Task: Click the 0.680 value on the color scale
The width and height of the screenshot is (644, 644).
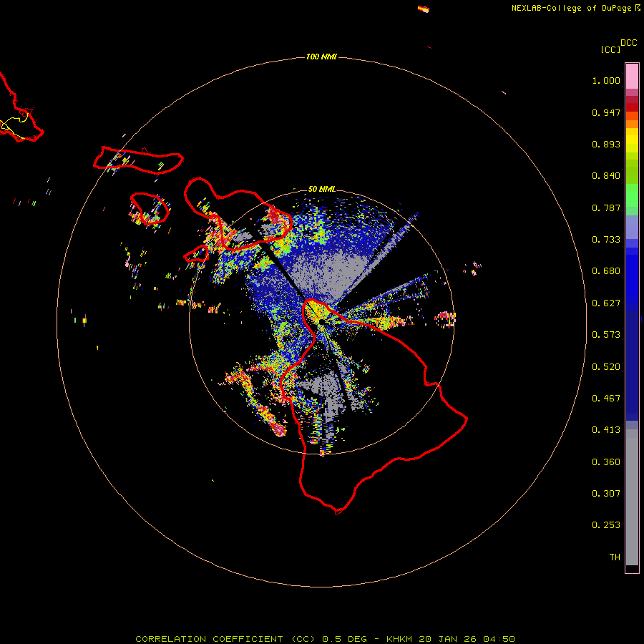Action: click(606, 271)
